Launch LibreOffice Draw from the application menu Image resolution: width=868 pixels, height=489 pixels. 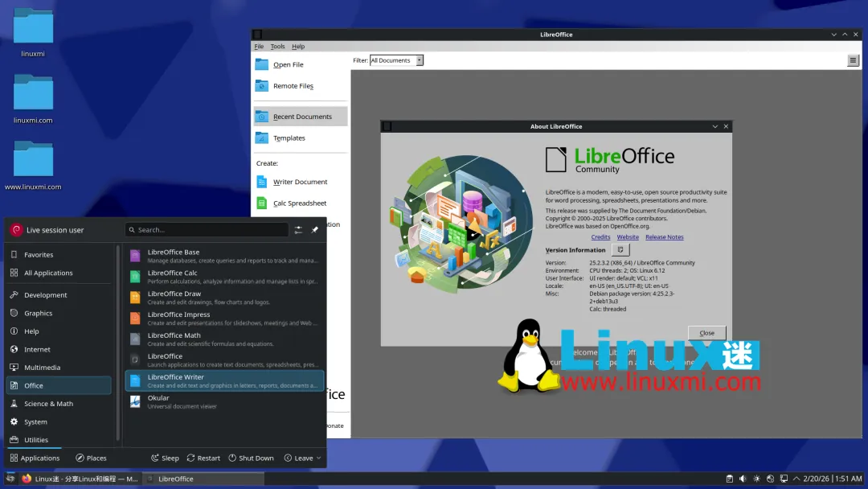coord(224,298)
